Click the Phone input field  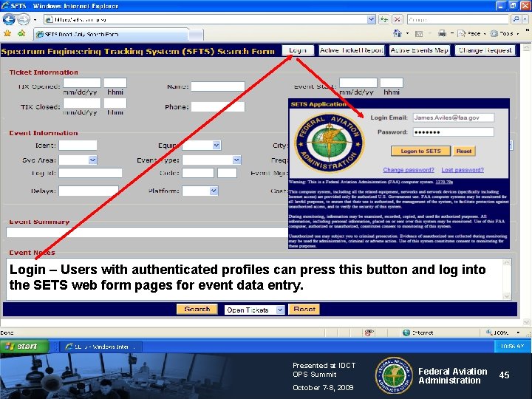click(218, 107)
